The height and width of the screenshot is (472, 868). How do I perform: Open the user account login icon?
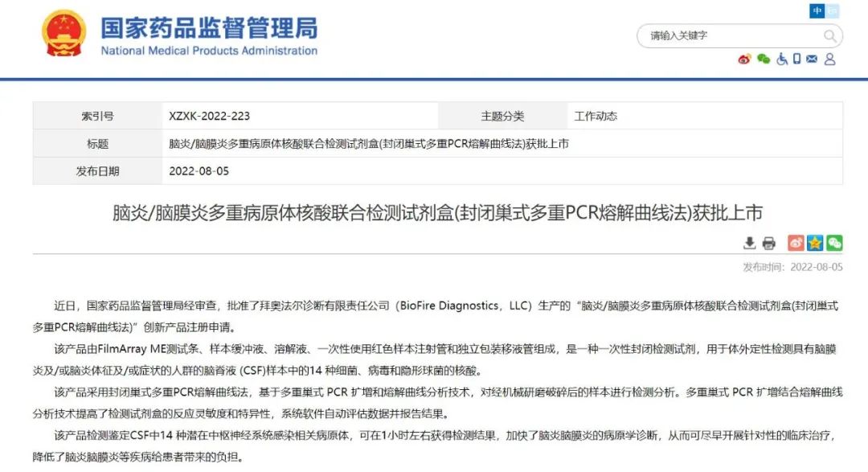(830, 60)
